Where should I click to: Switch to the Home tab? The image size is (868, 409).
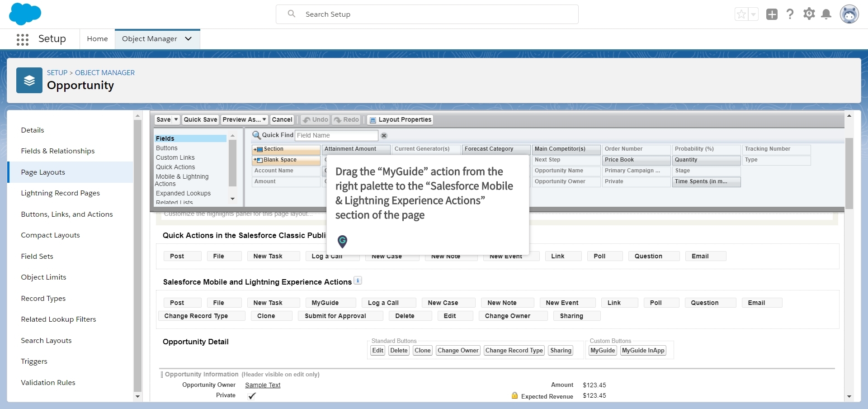[97, 39]
